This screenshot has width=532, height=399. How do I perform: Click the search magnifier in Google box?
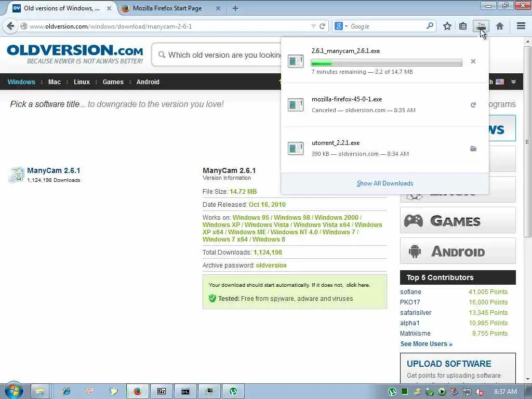pos(430,26)
